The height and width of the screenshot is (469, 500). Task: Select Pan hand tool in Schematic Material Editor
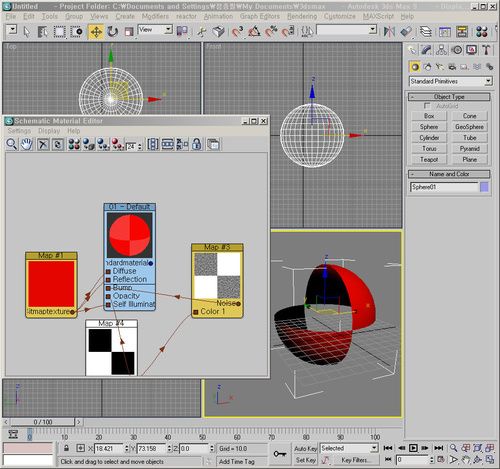coord(27,144)
